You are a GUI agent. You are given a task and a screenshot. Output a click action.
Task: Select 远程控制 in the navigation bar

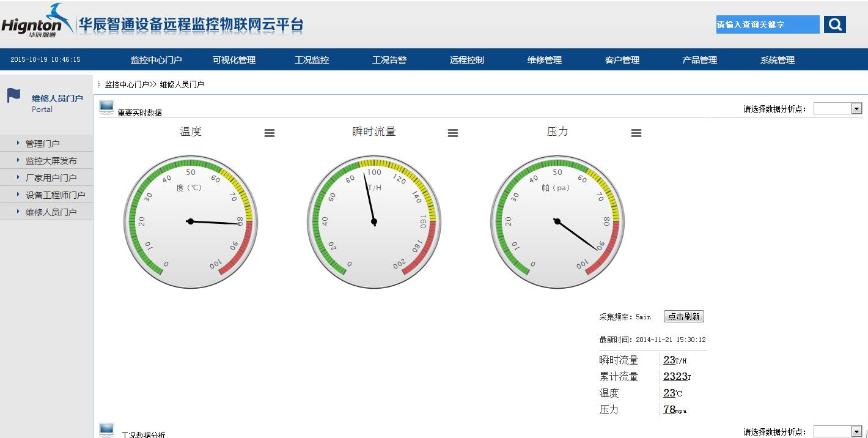coord(466,60)
